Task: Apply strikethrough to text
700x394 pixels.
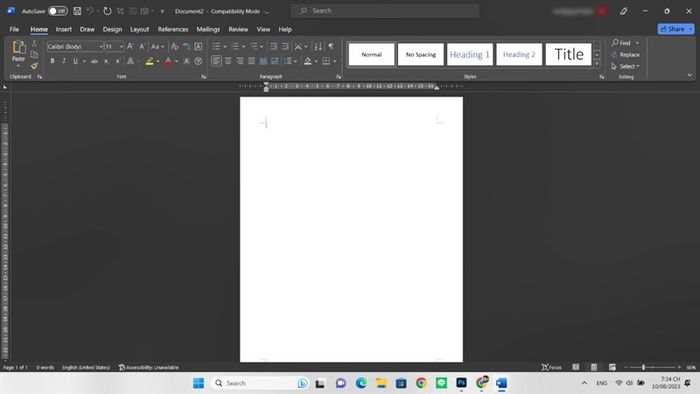Action: click(x=94, y=61)
